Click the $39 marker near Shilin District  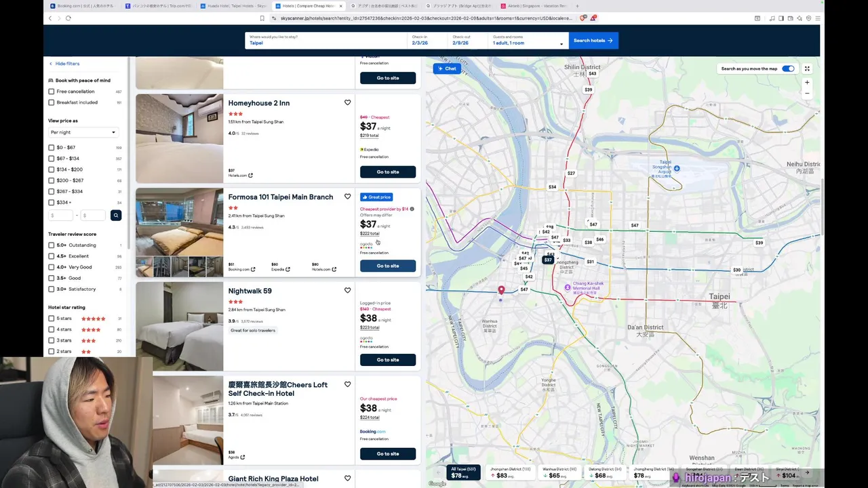[588, 89]
